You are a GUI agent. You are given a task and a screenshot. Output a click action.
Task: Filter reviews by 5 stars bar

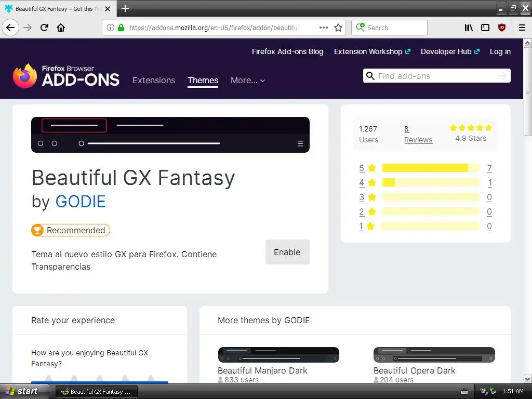[x=431, y=168]
